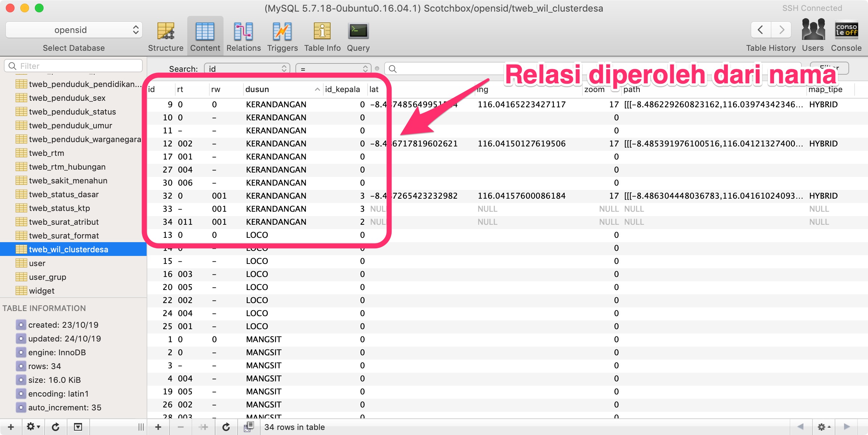Add a new row with the plus button
868x435 pixels.
[x=159, y=427]
